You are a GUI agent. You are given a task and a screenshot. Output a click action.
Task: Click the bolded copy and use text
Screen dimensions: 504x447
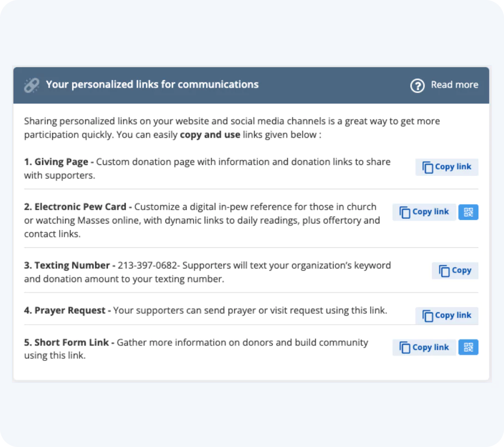[x=210, y=134]
